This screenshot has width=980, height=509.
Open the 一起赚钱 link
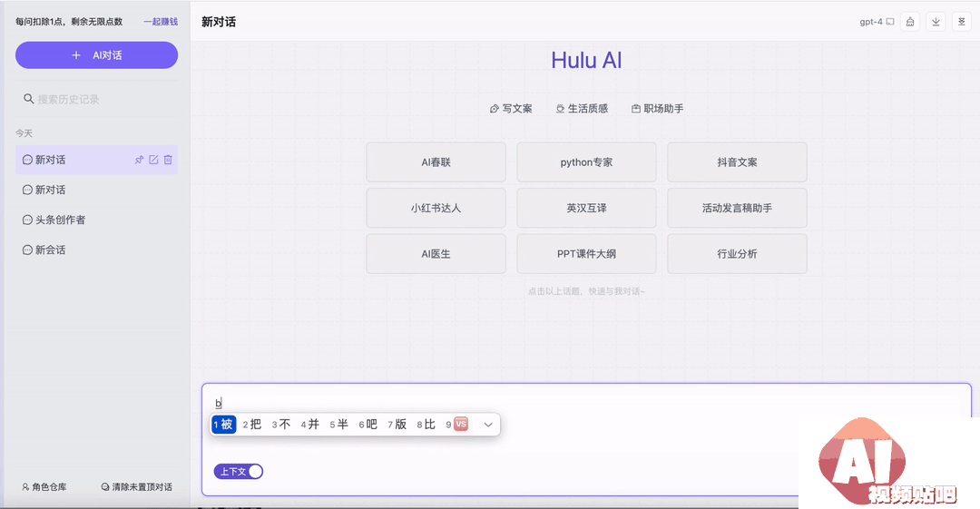[161, 21]
